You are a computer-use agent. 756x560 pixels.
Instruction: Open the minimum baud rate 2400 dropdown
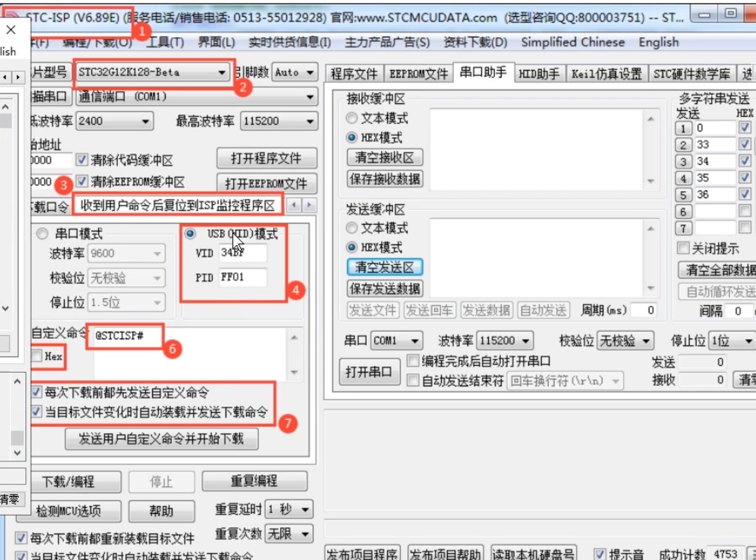(115, 121)
